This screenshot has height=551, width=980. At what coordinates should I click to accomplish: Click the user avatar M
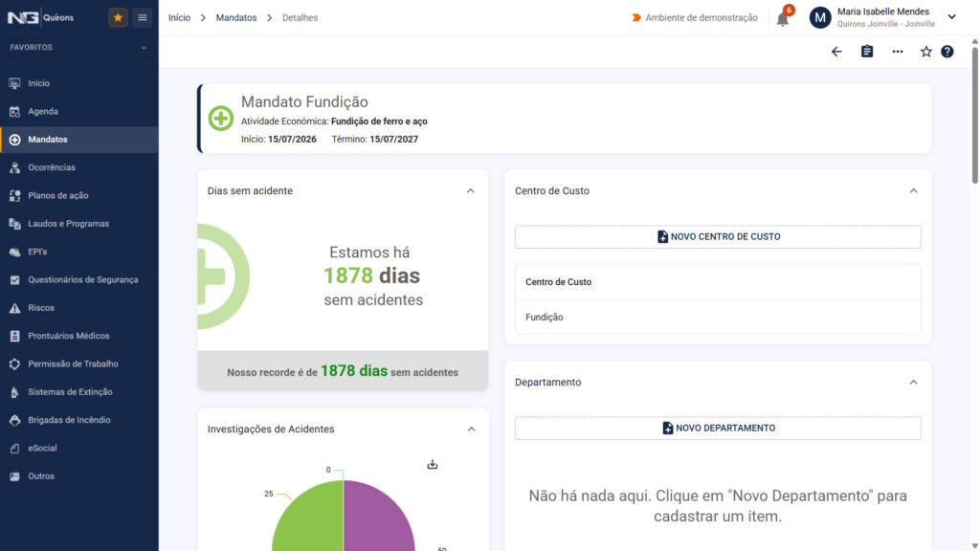820,17
